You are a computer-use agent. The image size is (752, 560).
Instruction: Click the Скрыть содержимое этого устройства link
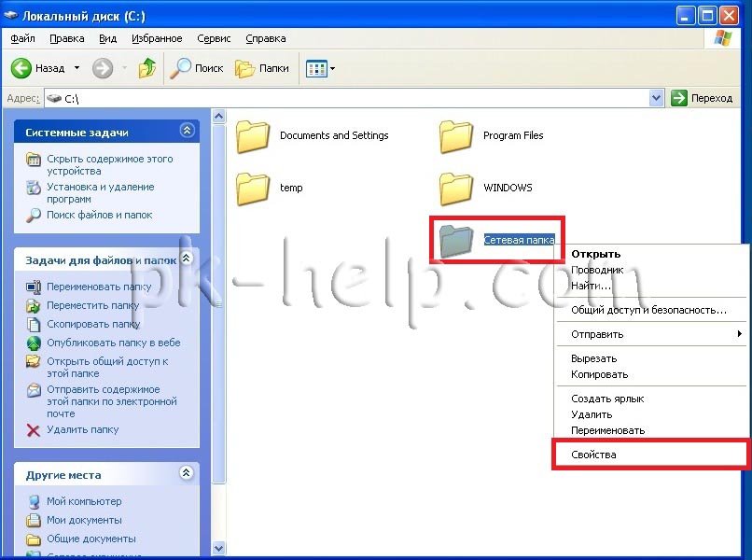pyautogui.click(x=110, y=164)
